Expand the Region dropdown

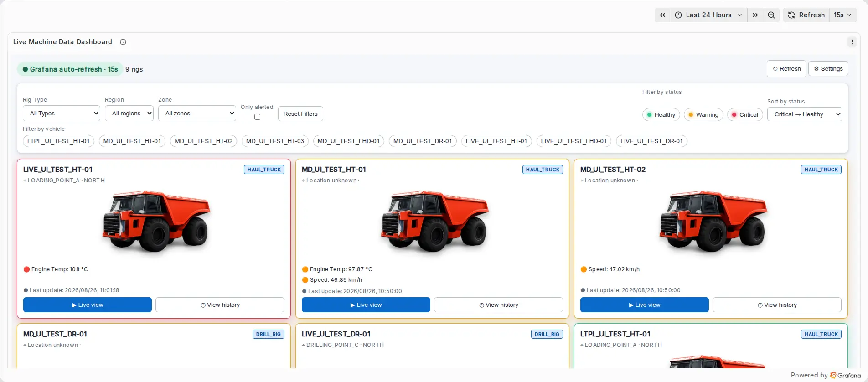pyautogui.click(x=129, y=114)
